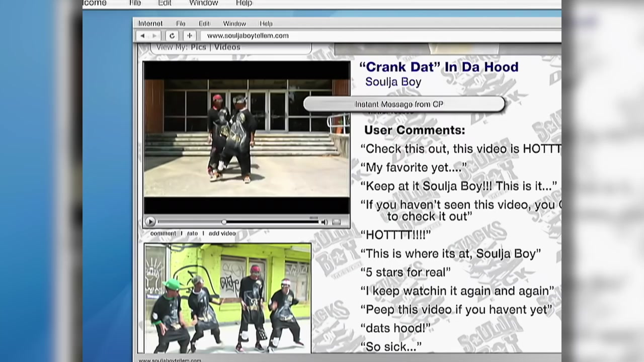The image size is (644, 362).
Task: Click the graffiti wall dancers video thumbnail
Action: pyautogui.click(x=227, y=299)
